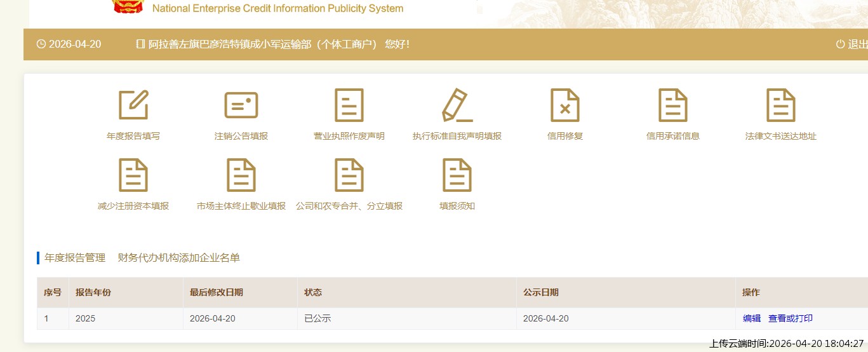Open the 填报须知 document icon
Viewport: 868px width, 352px height.
click(x=457, y=175)
